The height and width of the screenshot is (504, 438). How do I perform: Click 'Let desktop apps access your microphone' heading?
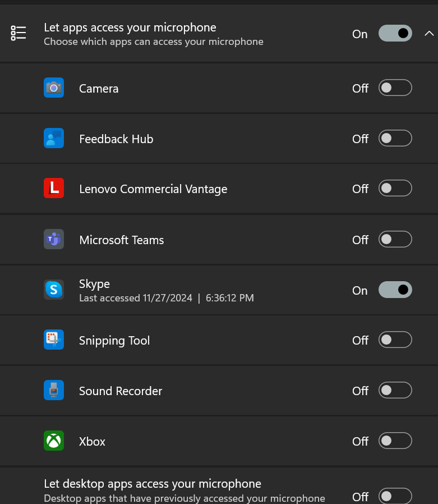(x=153, y=484)
